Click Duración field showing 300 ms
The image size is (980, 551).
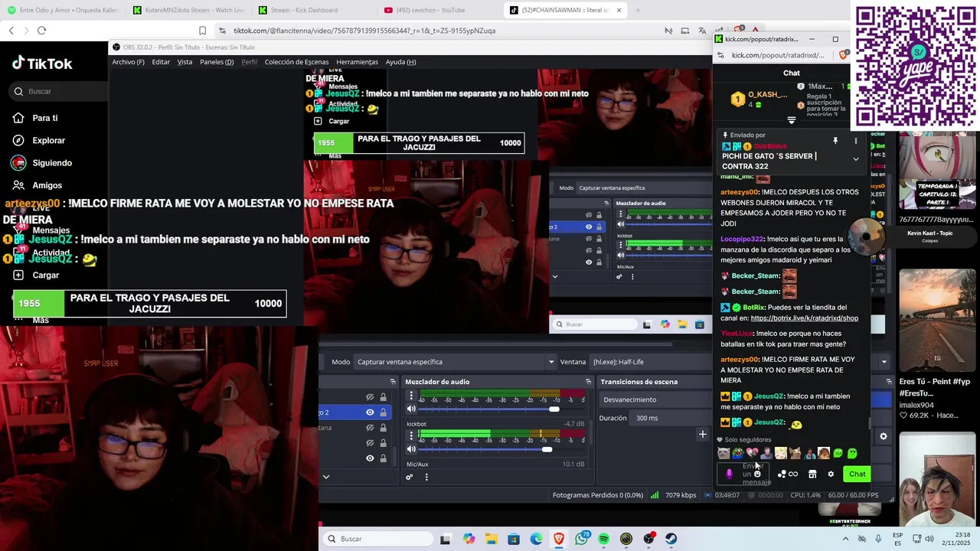(671, 418)
